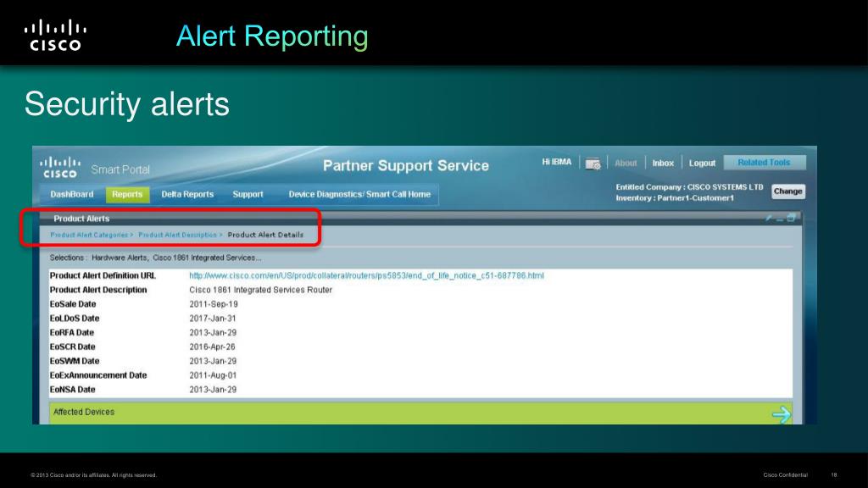The width and height of the screenshot is (868, 488).
Task: Open the settings window icon beside Hi IBMA
Action: pyautogui.click(x=593, y=164)
